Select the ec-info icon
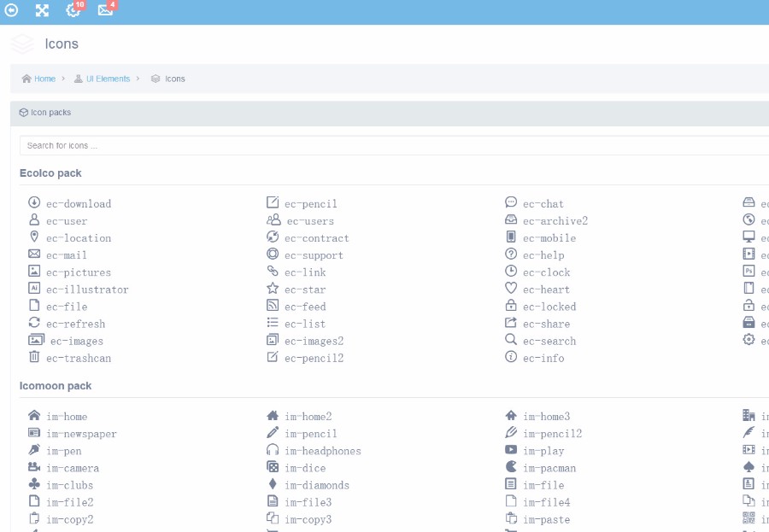Image resolution: width=769 pixels, height=532 pixels. click(x=511, y=356)
